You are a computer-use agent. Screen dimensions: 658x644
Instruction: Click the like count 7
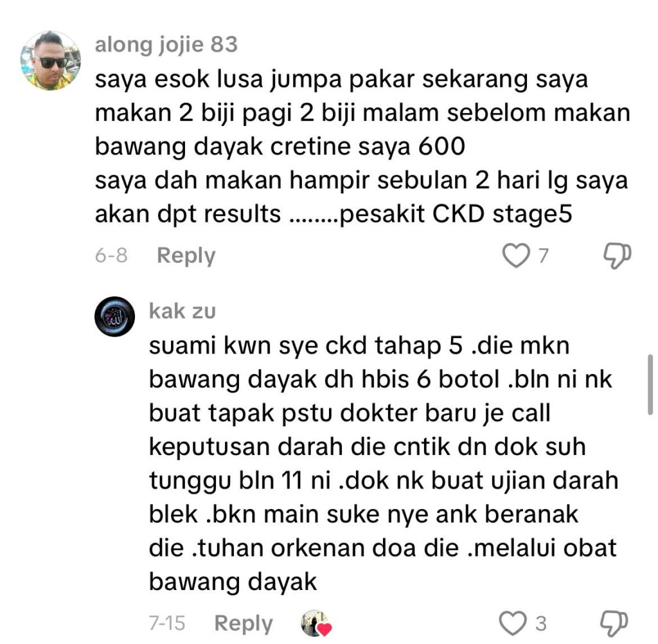544,255
